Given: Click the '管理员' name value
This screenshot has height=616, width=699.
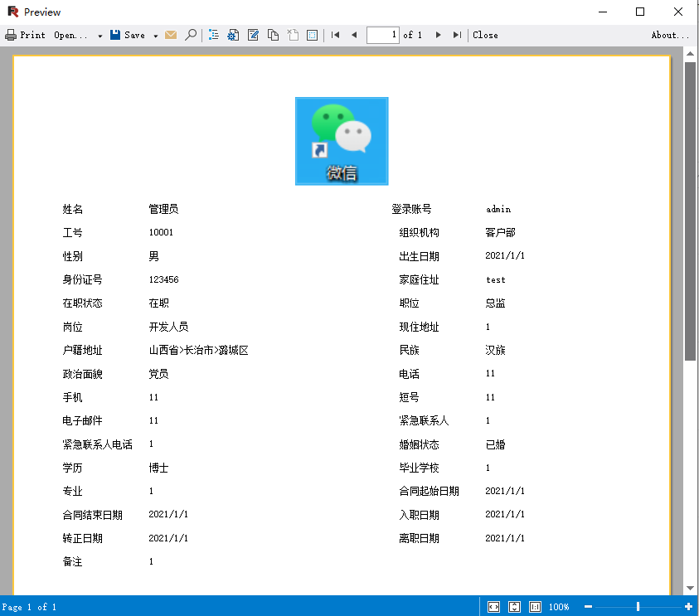Looking at the screenshot, I should [163, 209].
